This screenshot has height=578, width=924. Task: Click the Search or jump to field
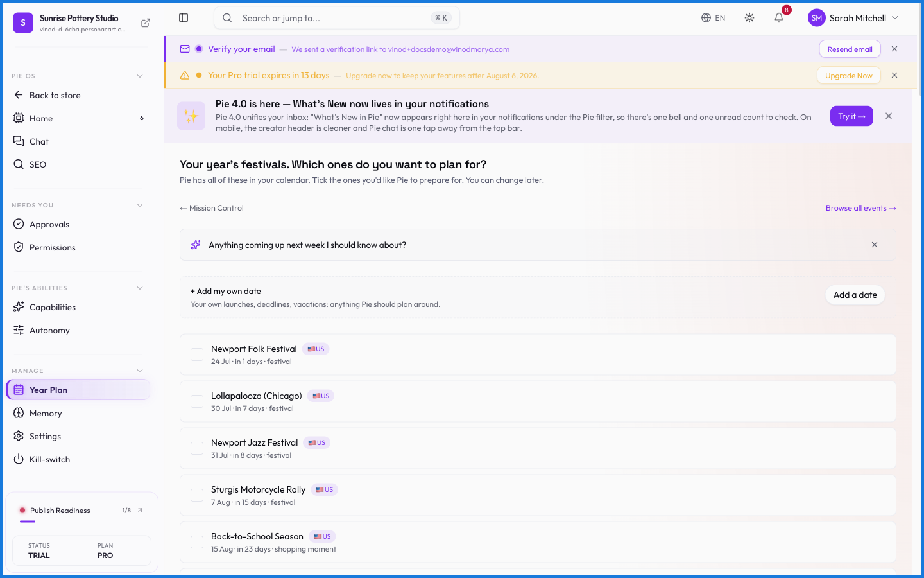[337, 18]
